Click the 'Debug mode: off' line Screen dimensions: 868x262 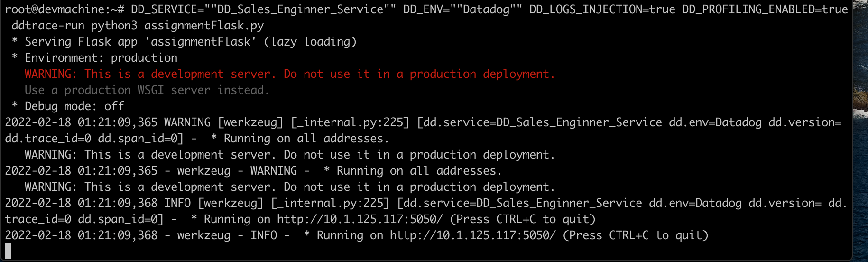(68, 106)
